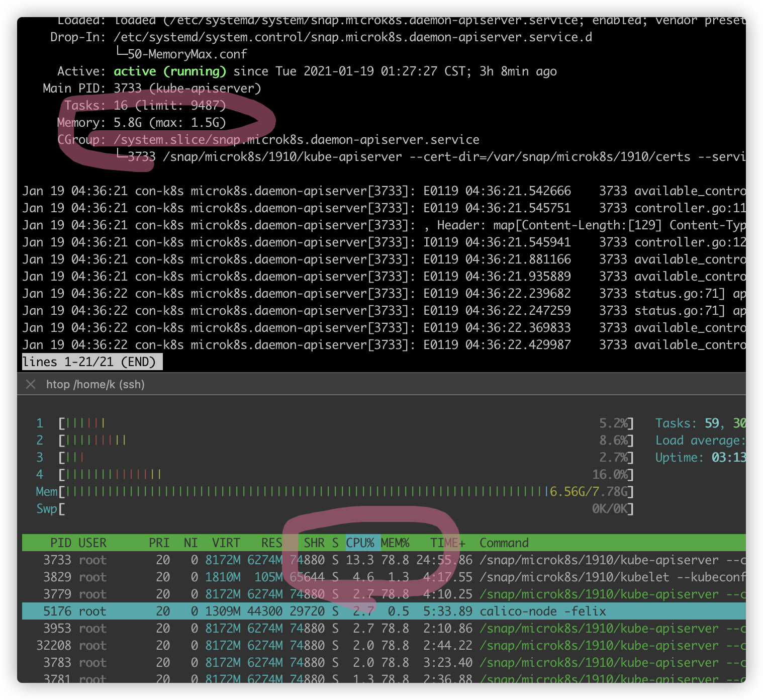Sort processes by the RES column
Screen dimensions: 763x700
271,543
